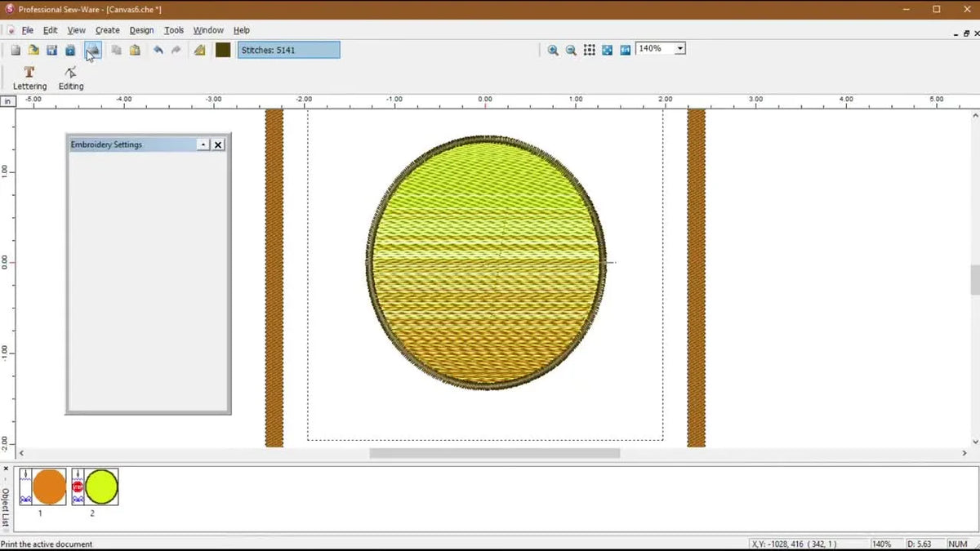Screen dimensions: 980x551
Task: Select the Lettering tool
Action: pos(29,78)
